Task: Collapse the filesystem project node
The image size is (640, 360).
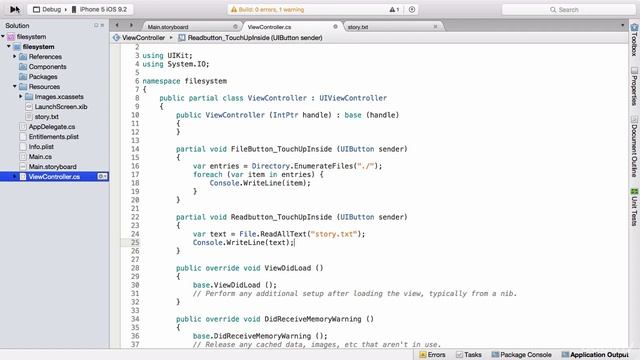Action: 9,47
